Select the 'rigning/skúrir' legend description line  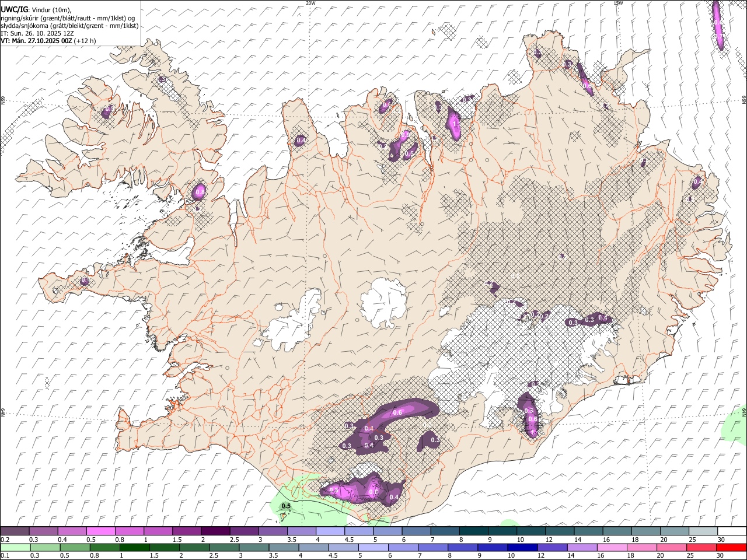(x=68, y=17)
